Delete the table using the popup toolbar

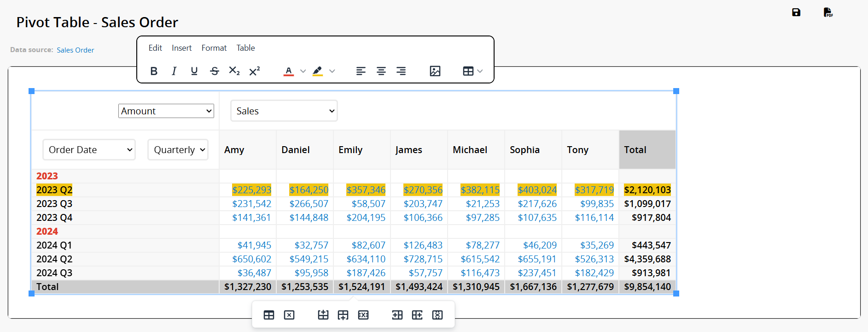click(289, 315)
